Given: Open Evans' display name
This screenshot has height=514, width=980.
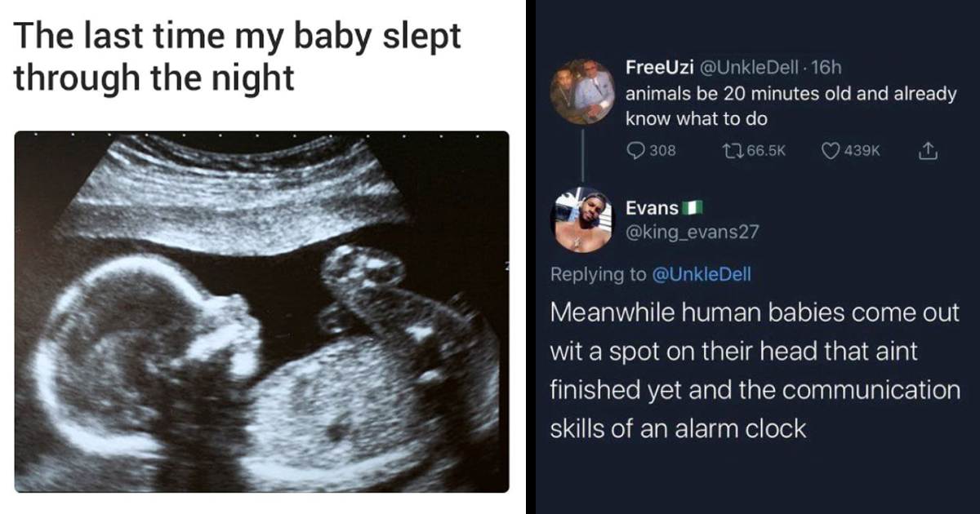Looking at the screenshot, I should pyautogui.click(x=651, y=207).
